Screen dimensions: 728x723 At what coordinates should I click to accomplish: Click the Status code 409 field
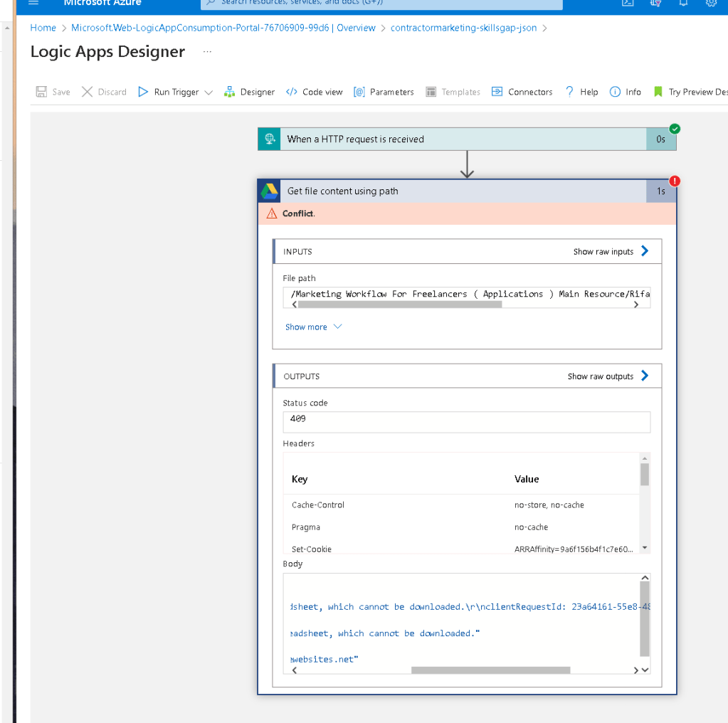pyautogui.click(x=467, y=422)
